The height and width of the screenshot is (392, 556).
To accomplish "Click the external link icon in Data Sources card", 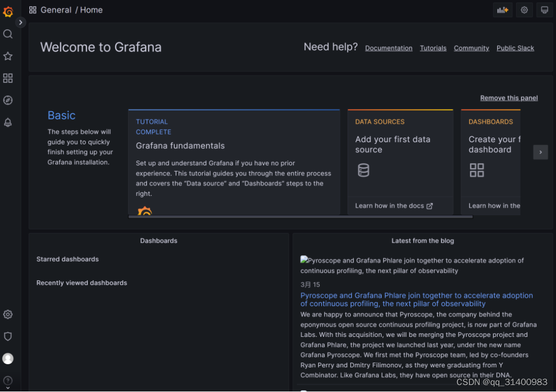I will coord(429,206).
